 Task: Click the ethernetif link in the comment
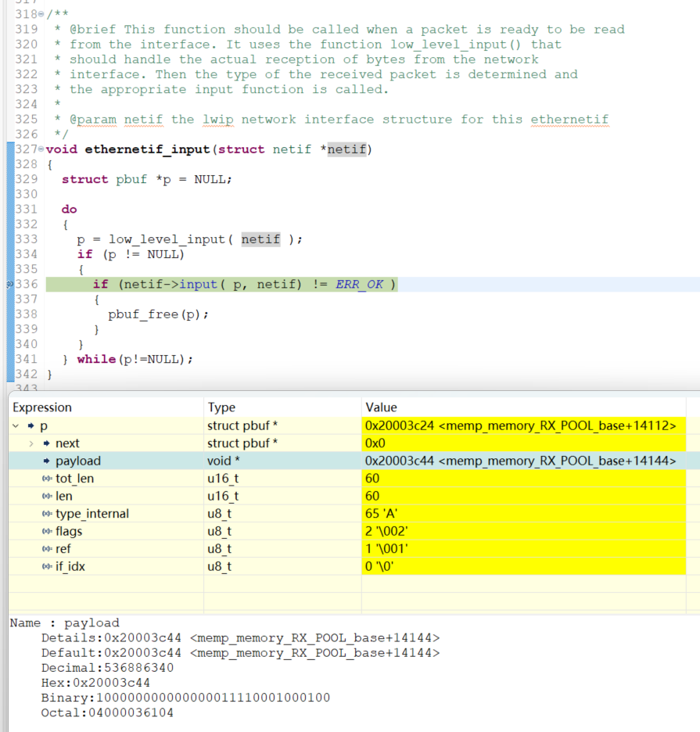[x=569, y=119]
